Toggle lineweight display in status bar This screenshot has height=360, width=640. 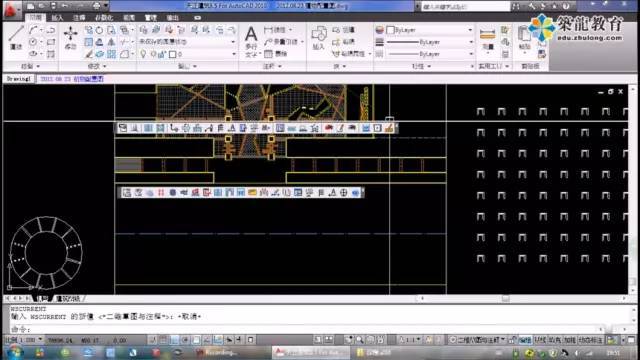click(x=240, y=340)
